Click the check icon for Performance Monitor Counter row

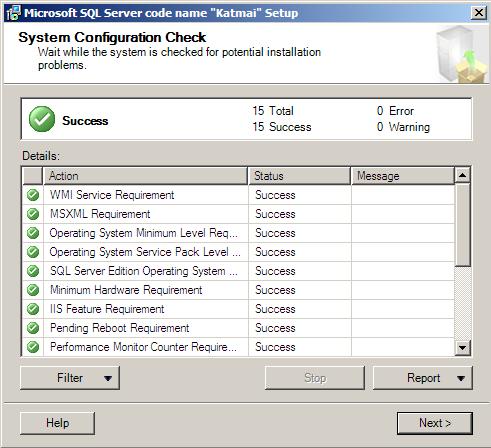(33, 347)
